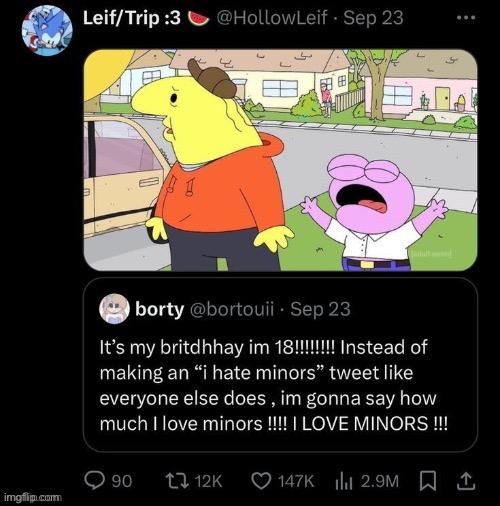Like the tweet with heart icon
Screen dimensions: 500x506
click(x=261, y=481)
